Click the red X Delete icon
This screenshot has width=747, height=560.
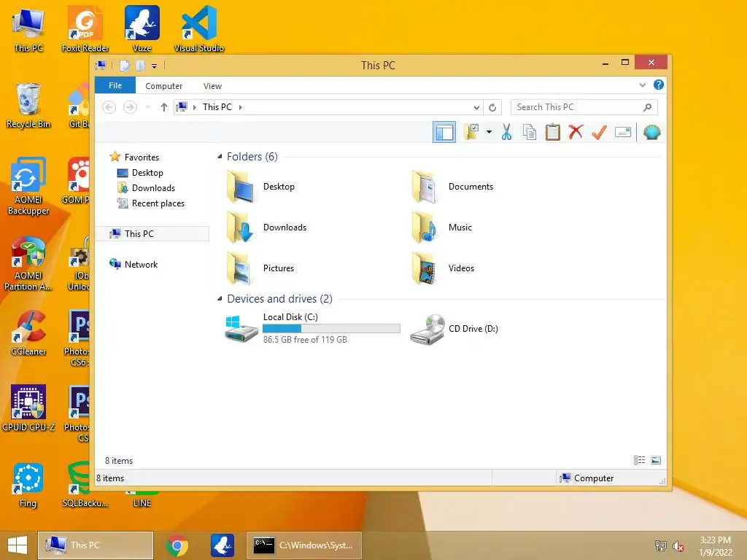point(576,132)
